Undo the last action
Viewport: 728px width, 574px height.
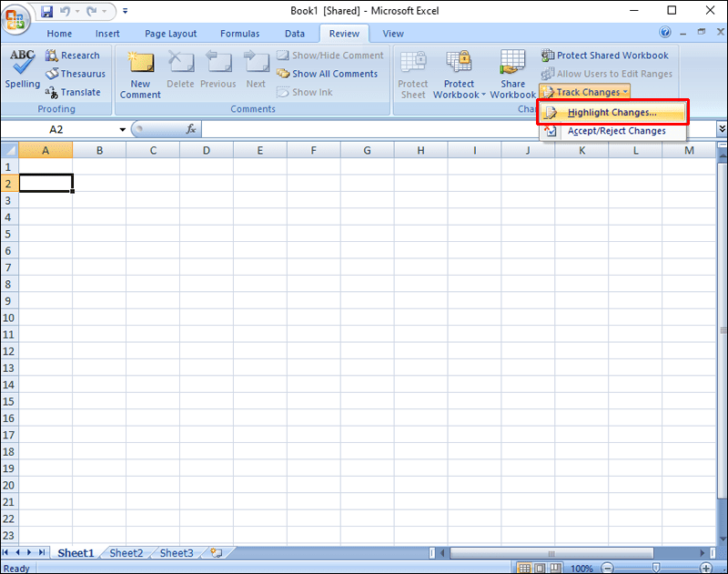(65, 11)
